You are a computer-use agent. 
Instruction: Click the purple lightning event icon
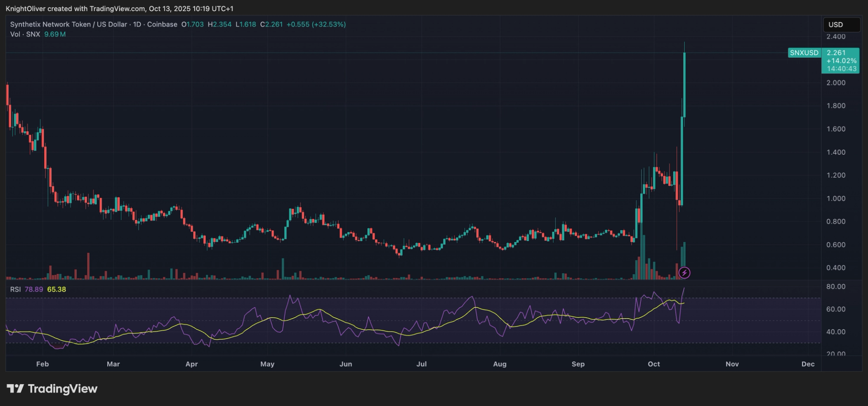pyautogui.click(x=684, y=272)
